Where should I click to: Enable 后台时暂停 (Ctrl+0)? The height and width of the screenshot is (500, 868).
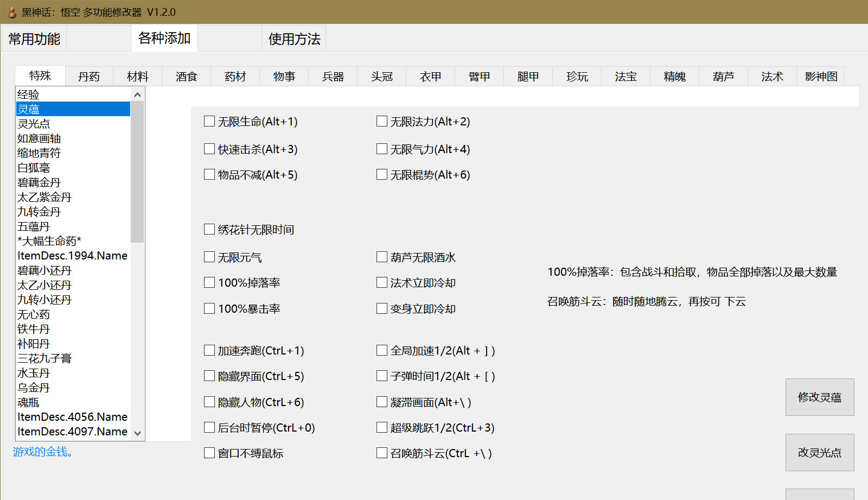coord(209,427)
